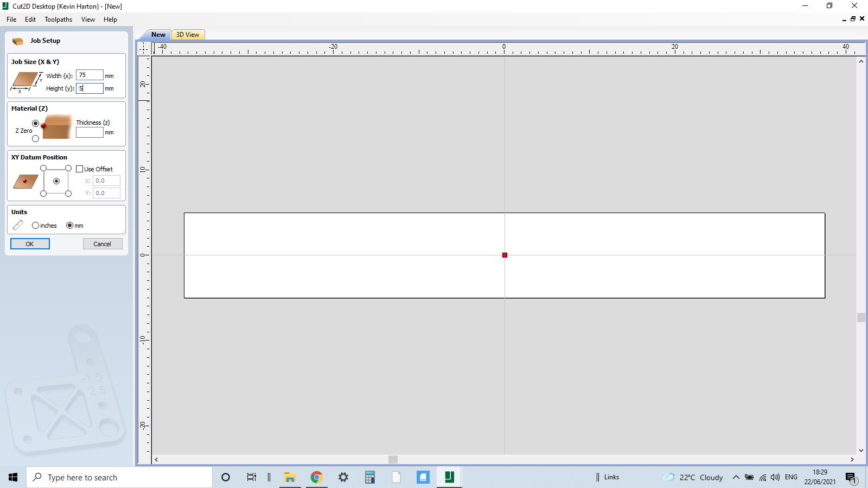Launch Cut2D Desktop from the taskbar
The image size is (868, 488).
[x=449, y=477]
